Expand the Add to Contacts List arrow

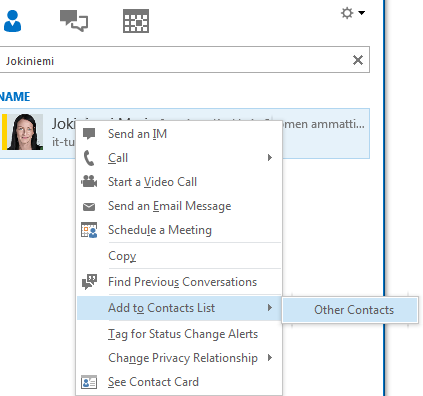270,308
